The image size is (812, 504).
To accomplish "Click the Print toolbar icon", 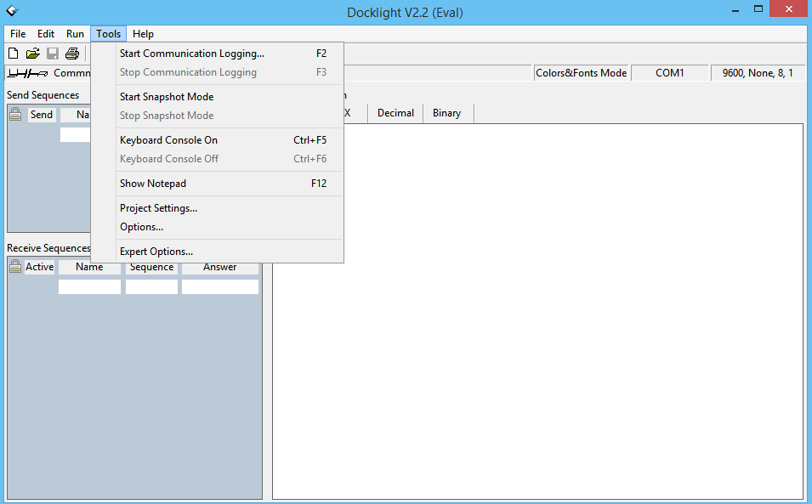I will [72, 54].
